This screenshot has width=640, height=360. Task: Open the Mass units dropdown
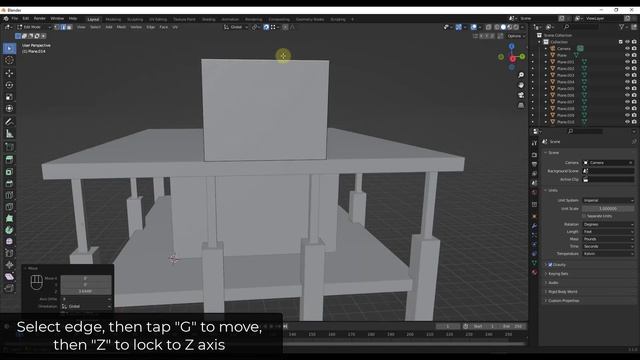608,239
